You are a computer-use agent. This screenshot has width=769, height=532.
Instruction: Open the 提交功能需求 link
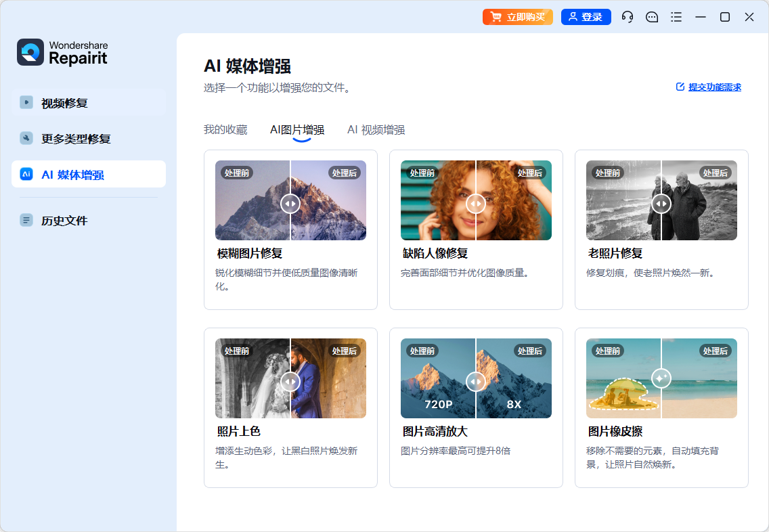[709, 87]
